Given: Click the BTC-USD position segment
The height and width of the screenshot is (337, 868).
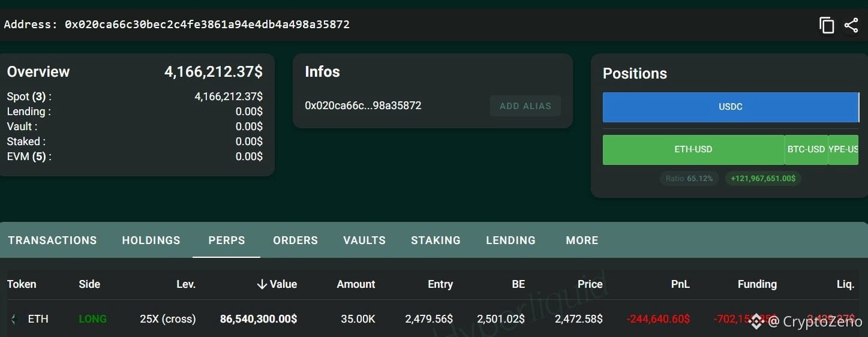Looking at the screenshot, I should click(x=806, y=149).
